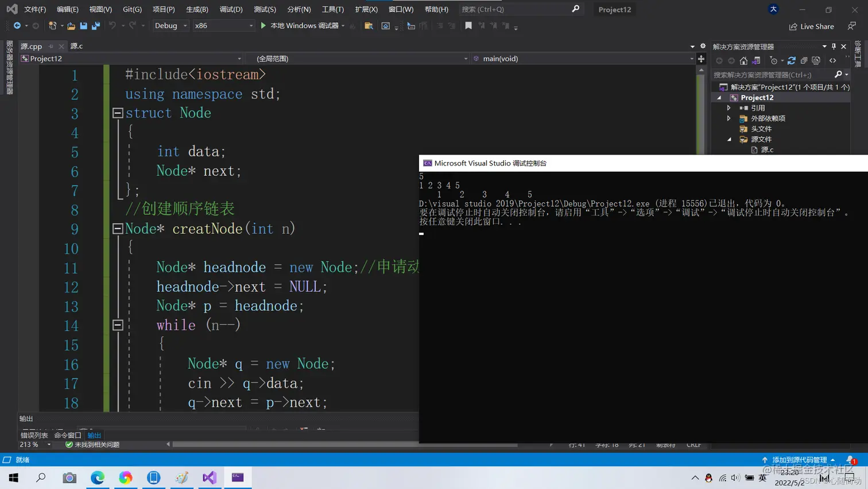Pin the Solution Explorer panel
Viewport: 868px width, 489px height.
point(834,47)
